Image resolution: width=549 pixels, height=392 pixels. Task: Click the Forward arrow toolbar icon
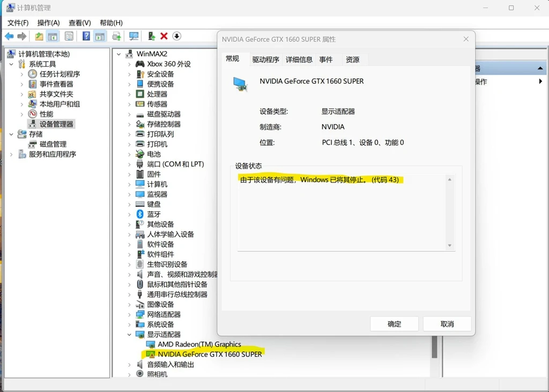point(22,36)
